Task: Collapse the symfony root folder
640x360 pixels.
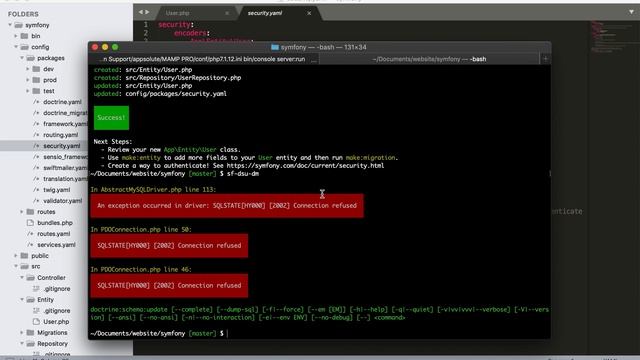Action: click(x=10, y=25)
